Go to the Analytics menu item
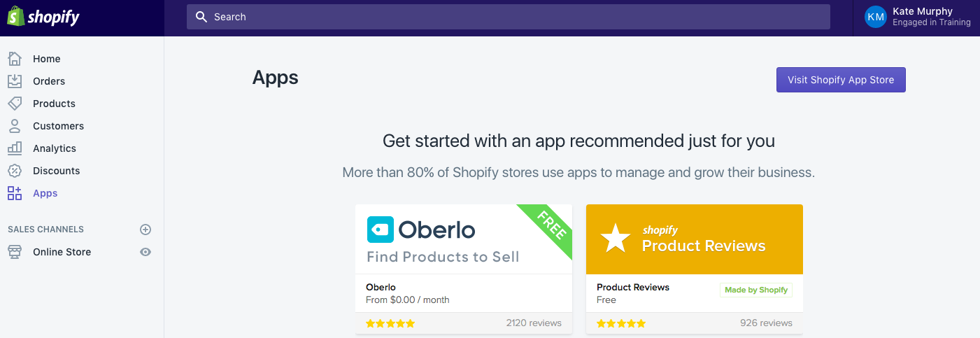This screenshot has height=338, width=980. (x=54, y=148)
